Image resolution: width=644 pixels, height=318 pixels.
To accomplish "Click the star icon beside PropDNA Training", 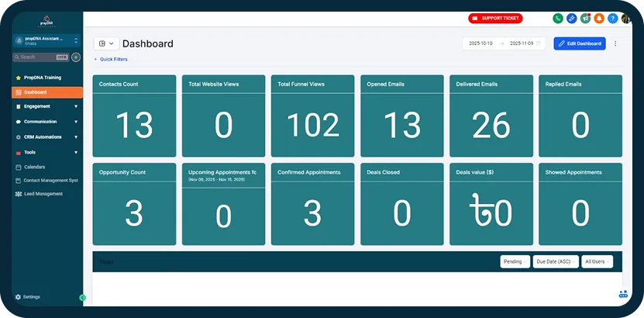I will point(18,78).
